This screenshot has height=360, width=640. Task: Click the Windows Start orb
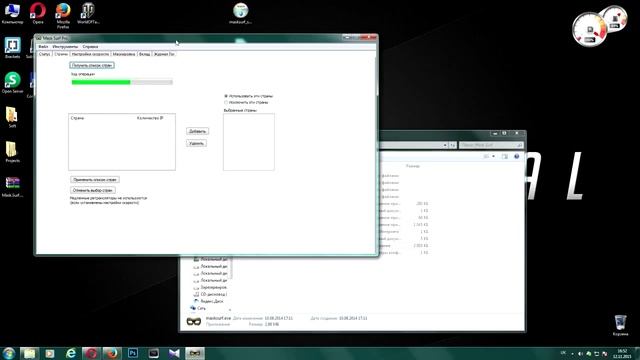pos(9,353)
